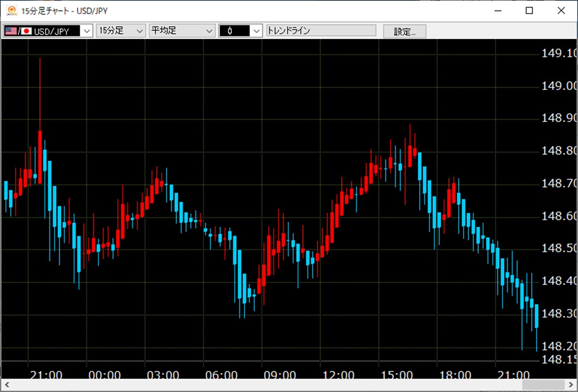Click the first 21:00 time label

46,375
